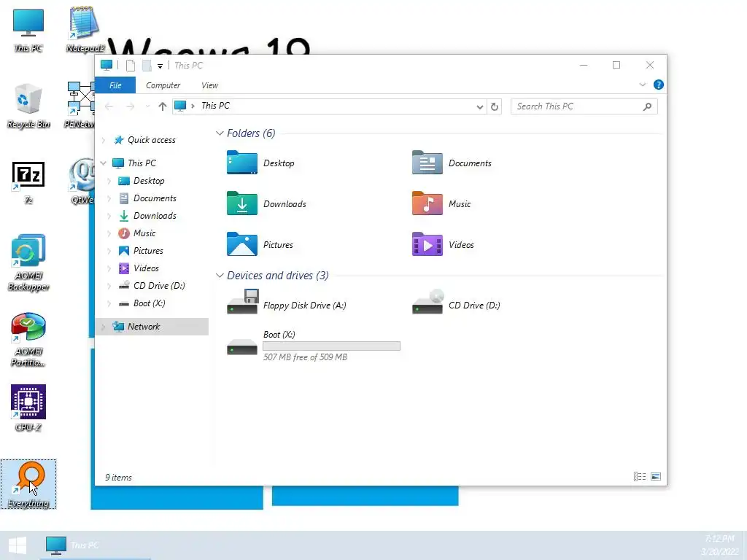Open the Windows Start button
Image resolution: width=747 pixels, height=560 pixels.
pos(18,545)
